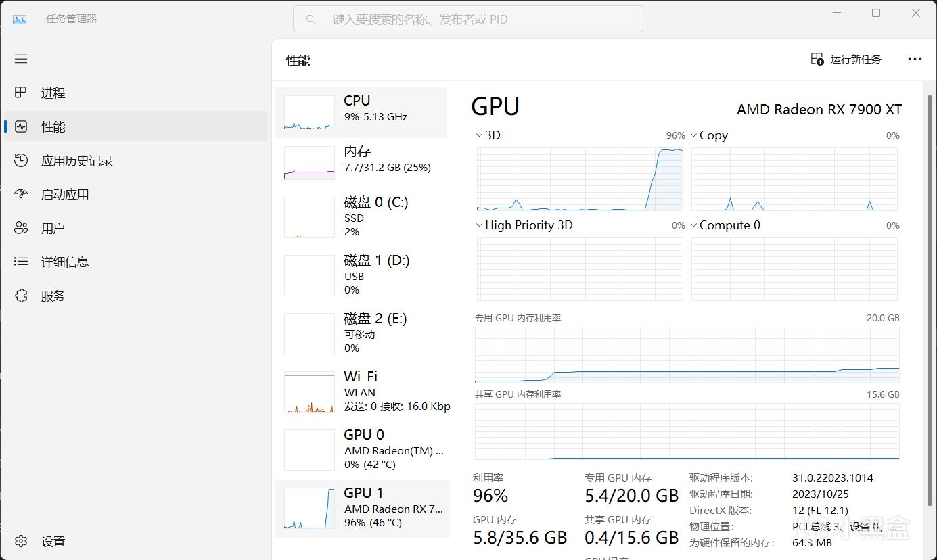Open the 启动应用 startup apps icon
Image resolution: width=937 pixels, height=560 pixels.
point(21,194)
